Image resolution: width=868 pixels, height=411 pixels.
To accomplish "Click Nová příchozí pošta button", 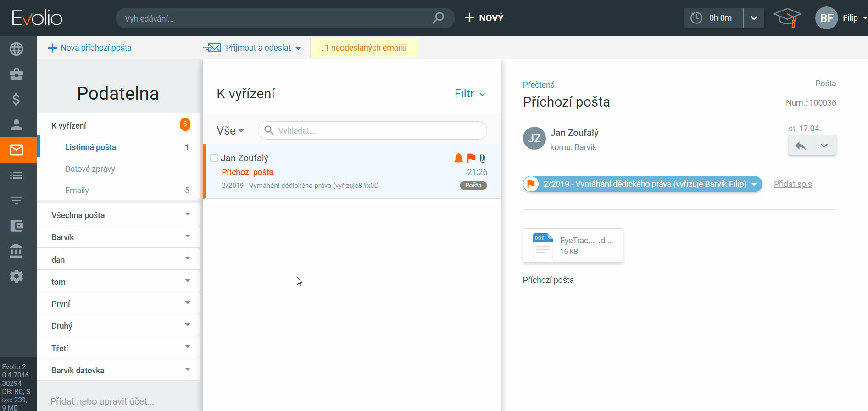I will [90, 48].
